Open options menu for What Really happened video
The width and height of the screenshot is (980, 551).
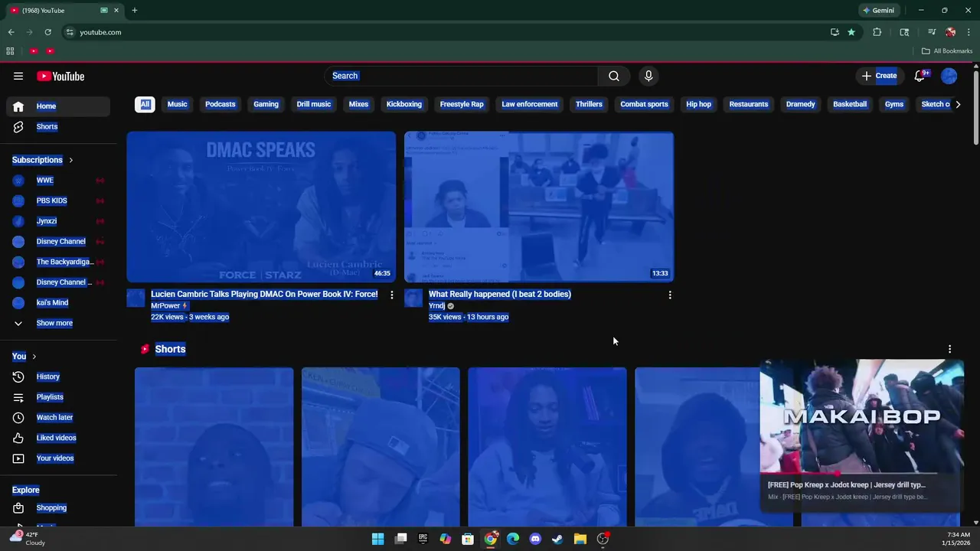[670, 295]
